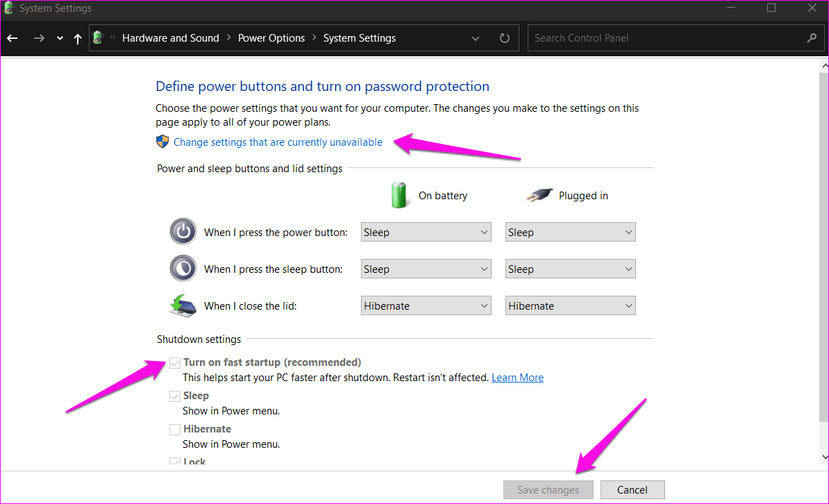Open Hardware and Sound breadcrumb
Viewport: 829px width, 504px height.
pyautogui.click(x=170, y=38)
